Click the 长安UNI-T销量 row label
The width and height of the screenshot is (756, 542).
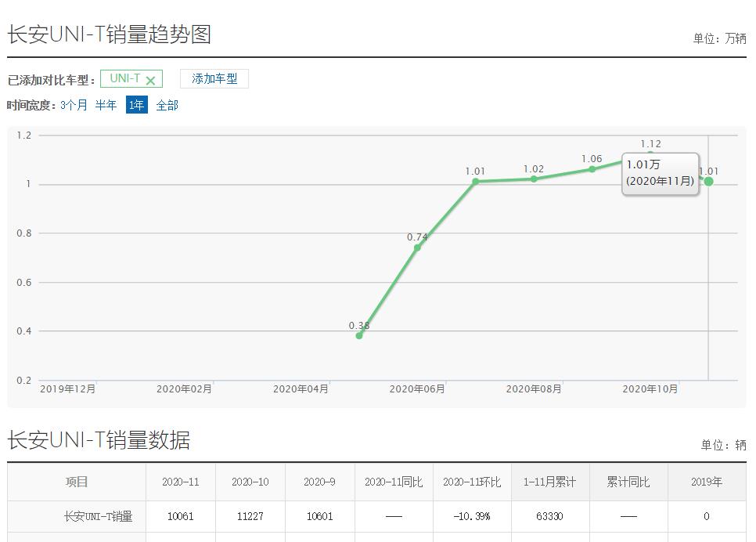coord(99,516)
